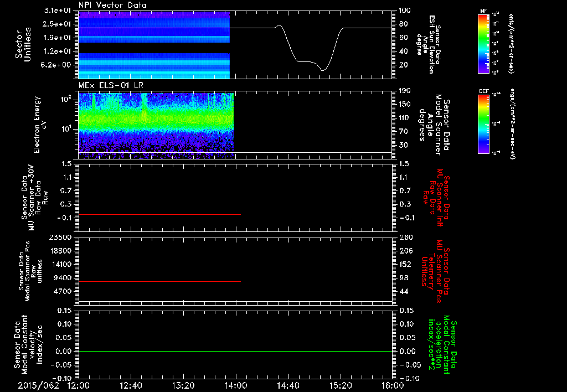The width and height of the screenshot is (567, 392).
Task: Click the "98" telemetry axis tick
Action: pyautogui.click(x=404, y=278)
